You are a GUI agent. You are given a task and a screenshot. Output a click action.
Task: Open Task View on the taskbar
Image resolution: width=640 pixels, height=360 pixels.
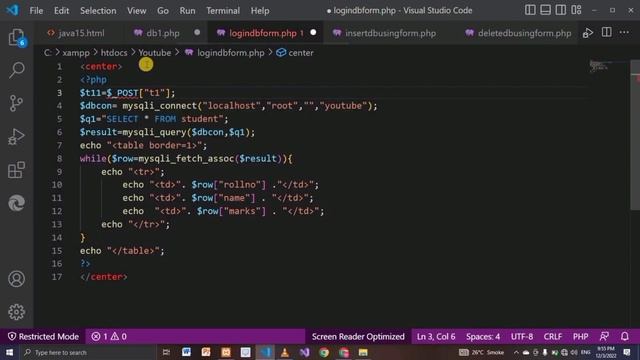click(166, 352)
